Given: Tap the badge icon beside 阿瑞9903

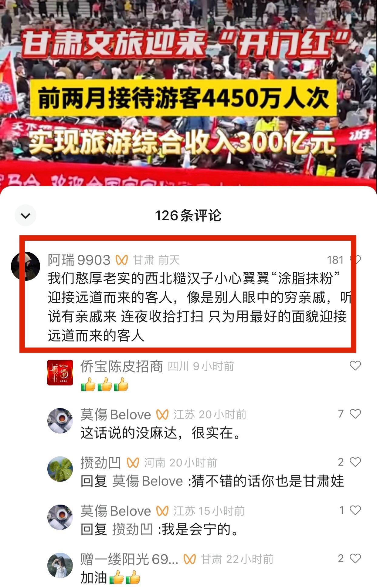Looking at the screenshot, I should pos(121,260).
